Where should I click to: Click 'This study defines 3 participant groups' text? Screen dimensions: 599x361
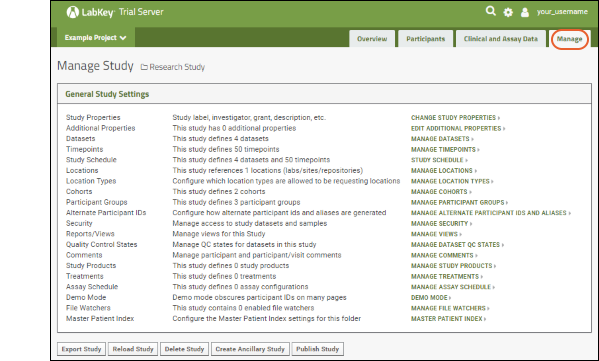point(236,202)
